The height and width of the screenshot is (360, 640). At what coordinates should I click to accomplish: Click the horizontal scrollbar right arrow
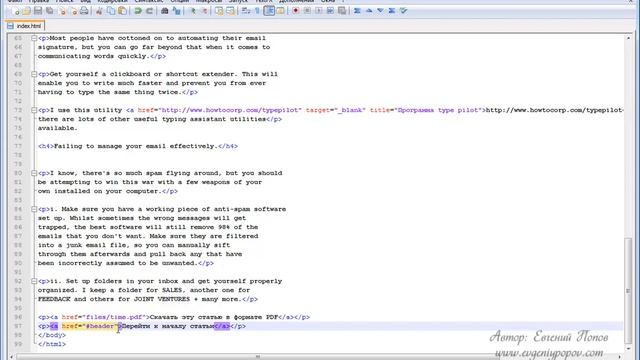tap(620, 357)
